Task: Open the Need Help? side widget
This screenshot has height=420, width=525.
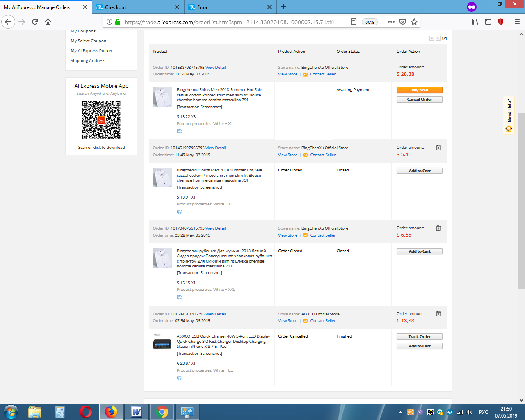Action: click(x=509, y=115)
